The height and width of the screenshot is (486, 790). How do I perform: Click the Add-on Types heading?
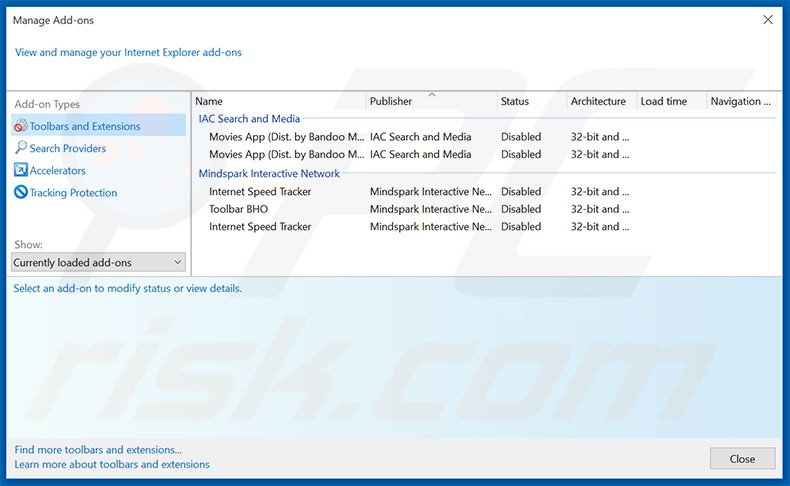point(47,104)
